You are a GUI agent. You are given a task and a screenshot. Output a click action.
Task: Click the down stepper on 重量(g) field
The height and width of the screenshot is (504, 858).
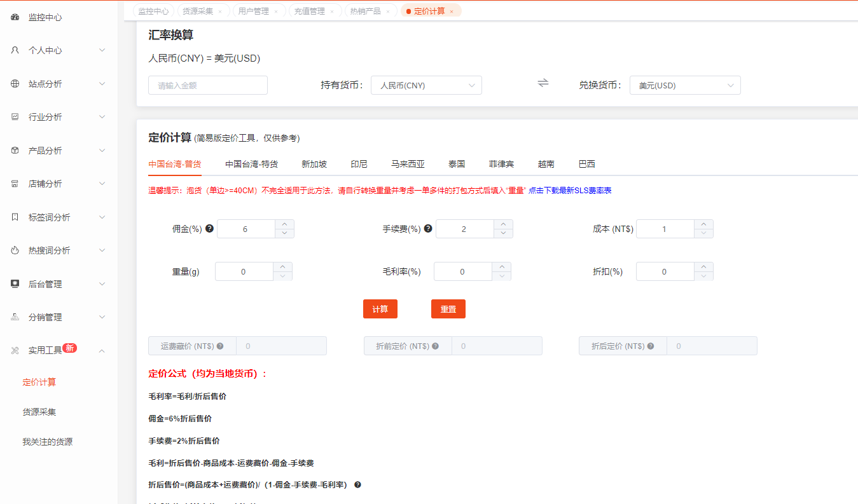tap(282, 275)
